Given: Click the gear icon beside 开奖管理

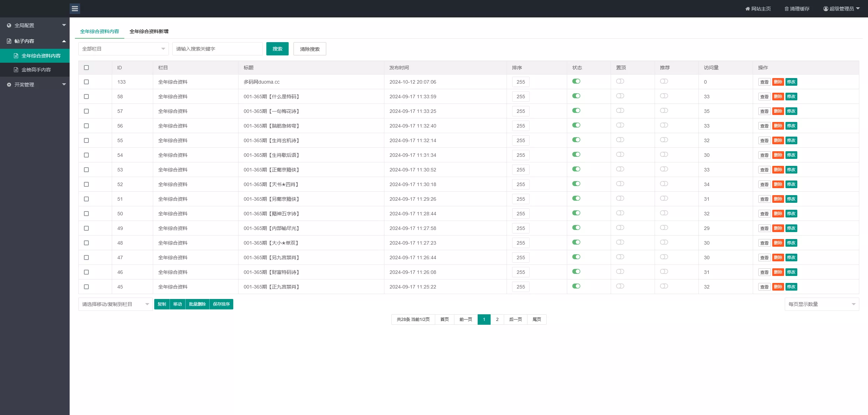Looking at the screenshot, I should click(9, 85).
